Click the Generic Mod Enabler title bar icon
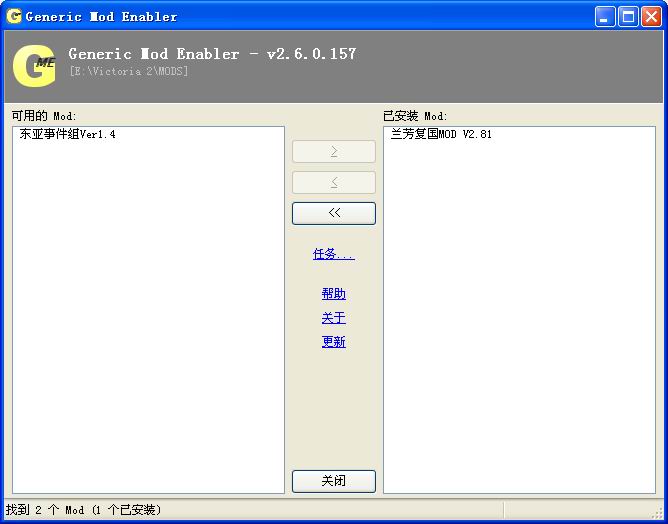Screen dimensions: 668x524 pyautogui.click(x=14, y=16)
